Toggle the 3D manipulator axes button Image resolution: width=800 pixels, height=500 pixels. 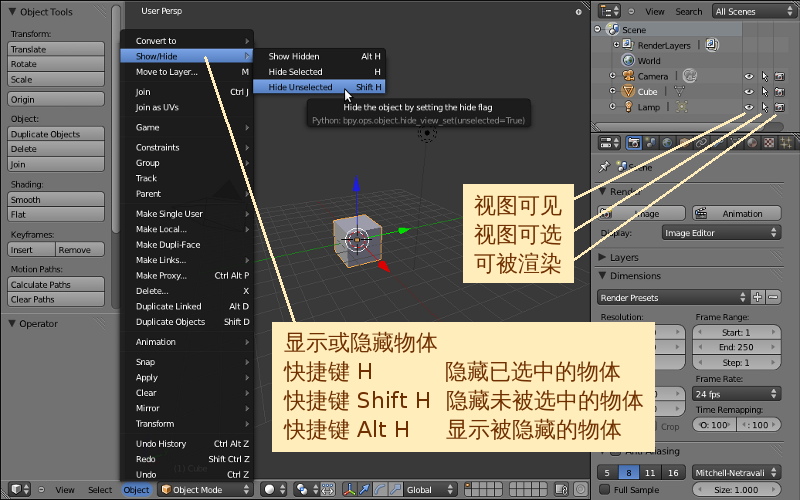point(349,489)
